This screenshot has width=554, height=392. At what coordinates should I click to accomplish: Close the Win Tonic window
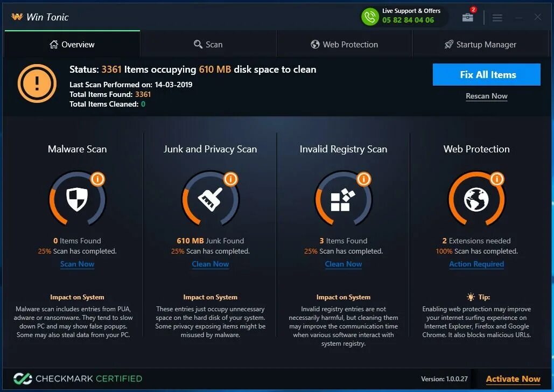coord(537,17)
